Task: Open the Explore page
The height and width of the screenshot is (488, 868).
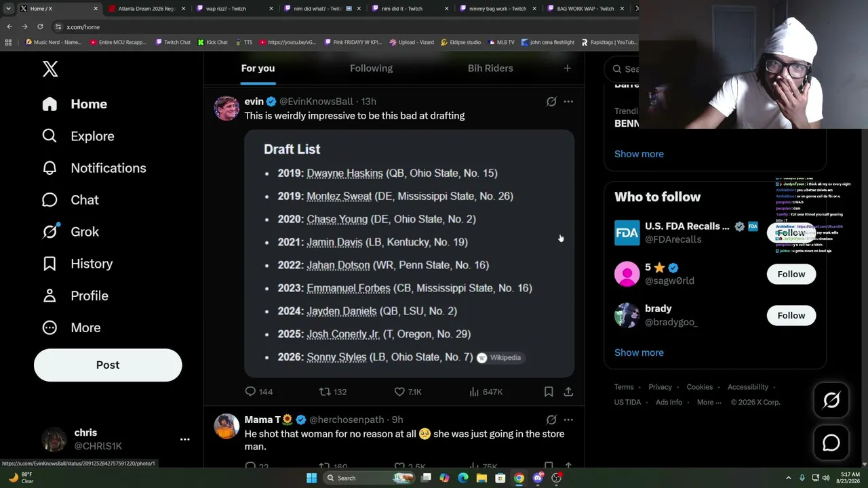Action: pyautogui.click(x=78, y=136)
